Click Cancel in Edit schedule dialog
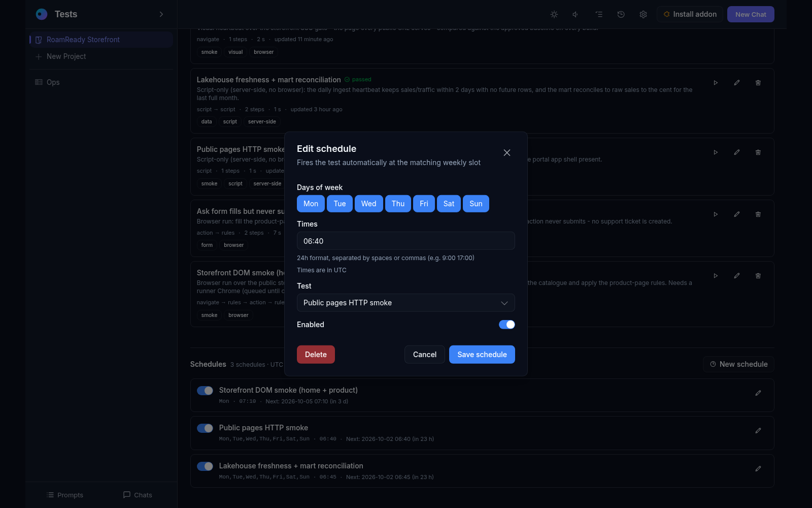 tap(425, 355)
